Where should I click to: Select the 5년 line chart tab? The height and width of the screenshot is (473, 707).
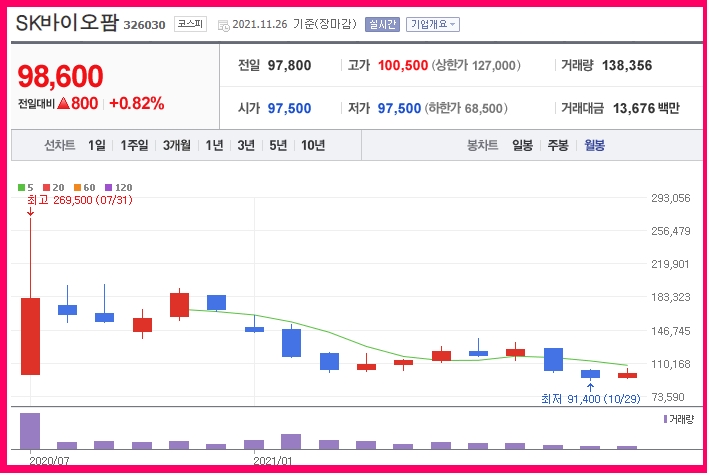click(x=278, y=145)
